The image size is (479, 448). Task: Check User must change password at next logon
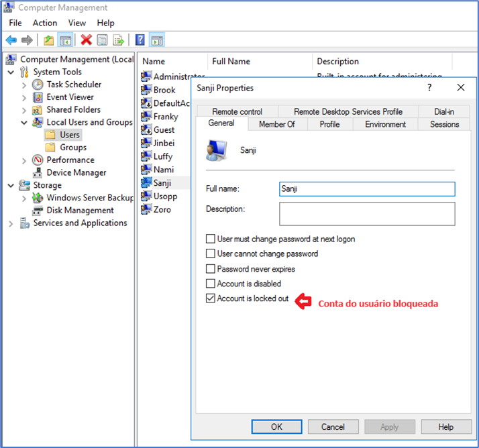pos(211,239)
